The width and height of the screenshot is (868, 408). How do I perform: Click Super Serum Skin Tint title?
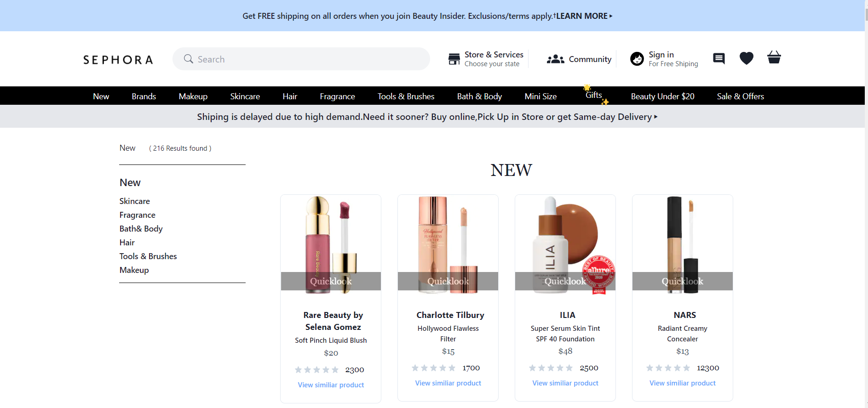(565, 334)
